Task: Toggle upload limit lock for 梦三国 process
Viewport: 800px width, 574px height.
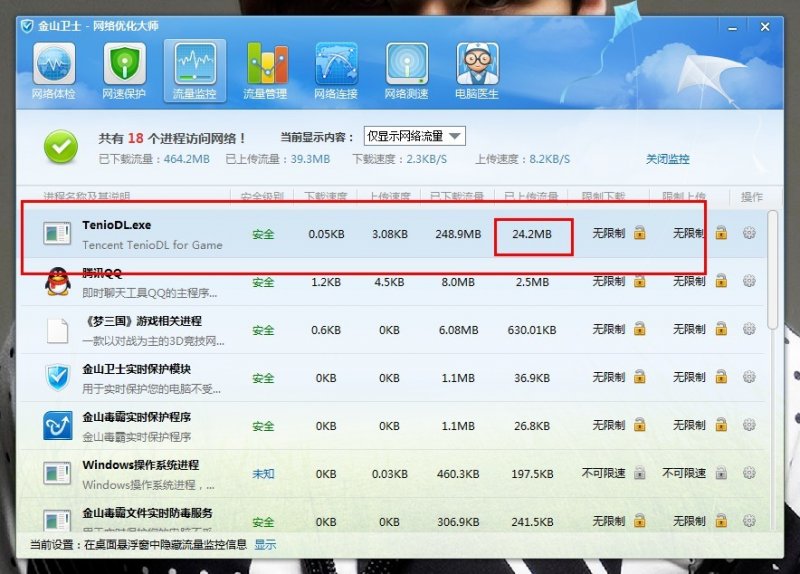Action: click(x=721, y=329)
